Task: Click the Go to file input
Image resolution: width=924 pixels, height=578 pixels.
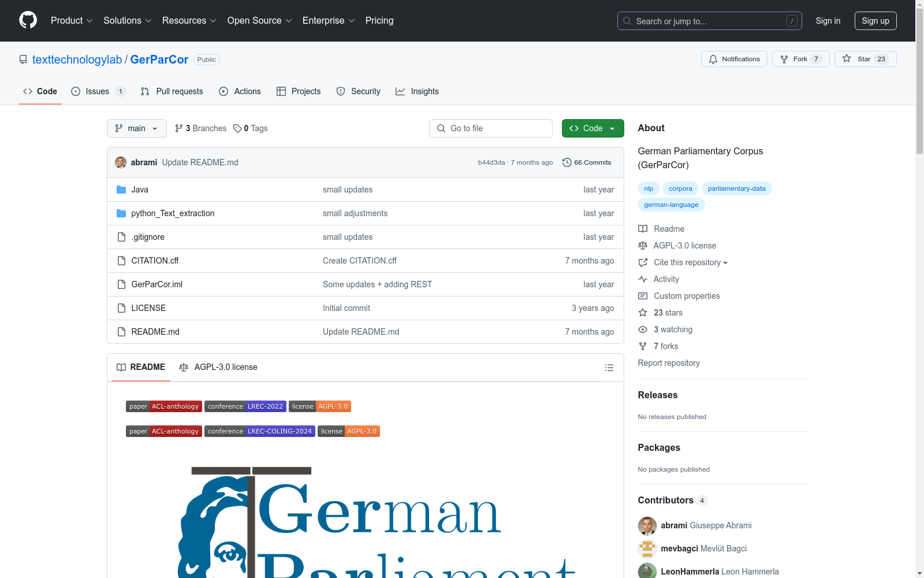Action: [x=491, y=128]
